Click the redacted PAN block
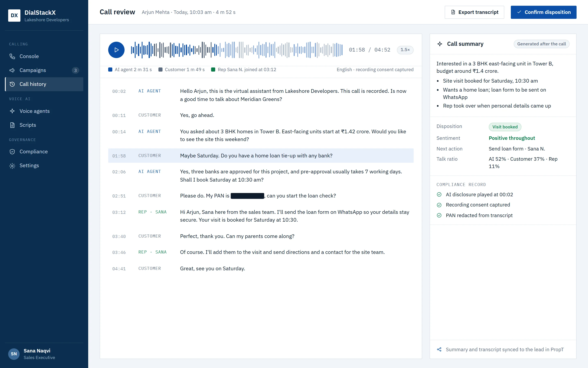588x368 pixels. tap(247, 196)
